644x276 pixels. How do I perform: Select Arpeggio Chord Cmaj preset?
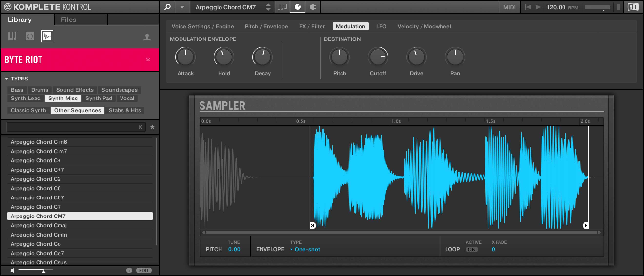pos(80,225)
